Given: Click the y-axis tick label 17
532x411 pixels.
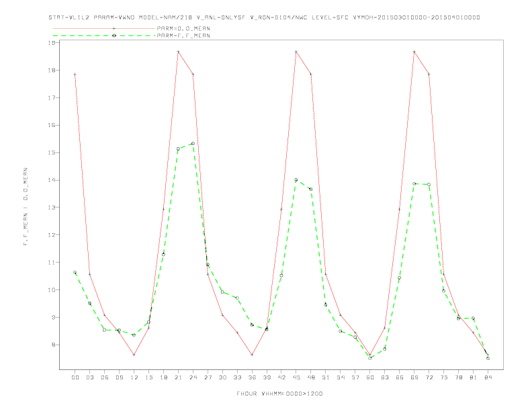Looking at the screenshot, I should [x=52, y=97].
